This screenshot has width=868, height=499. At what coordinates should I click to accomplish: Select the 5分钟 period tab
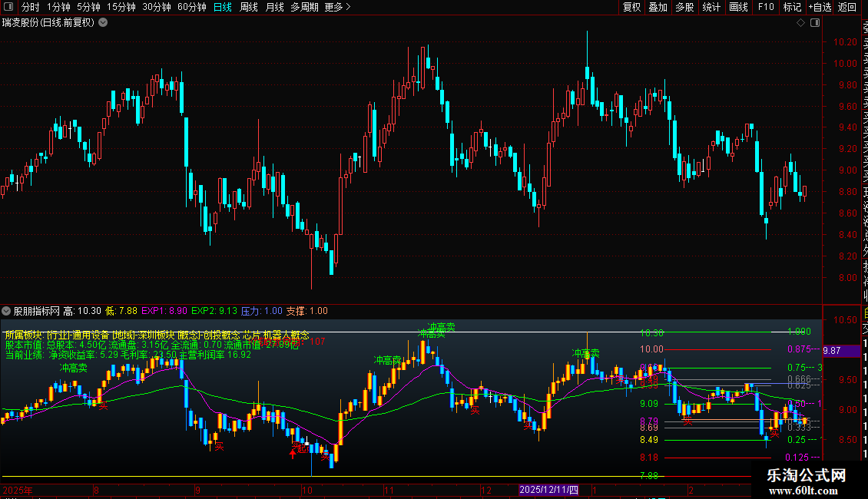tap(88, 7)
